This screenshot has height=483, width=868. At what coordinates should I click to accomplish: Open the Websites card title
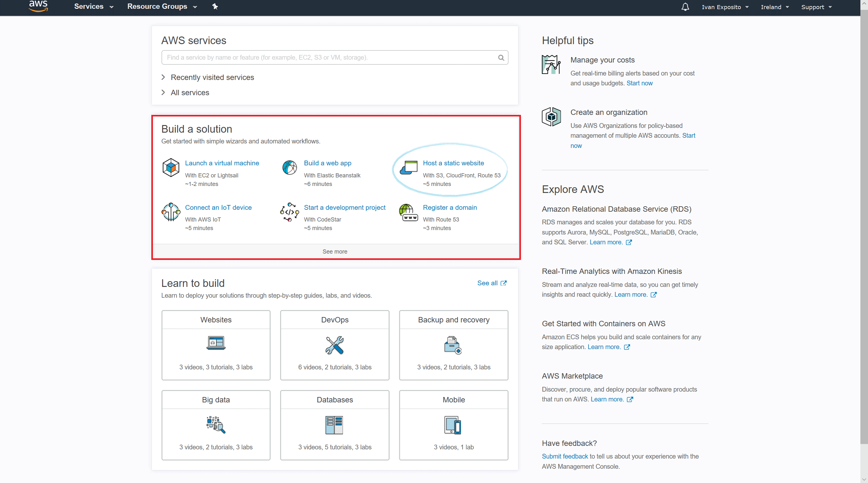[216, 320]
